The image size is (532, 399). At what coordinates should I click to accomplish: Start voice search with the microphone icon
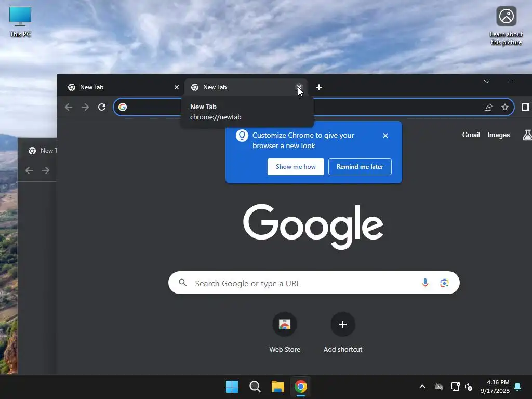[425, 283]
